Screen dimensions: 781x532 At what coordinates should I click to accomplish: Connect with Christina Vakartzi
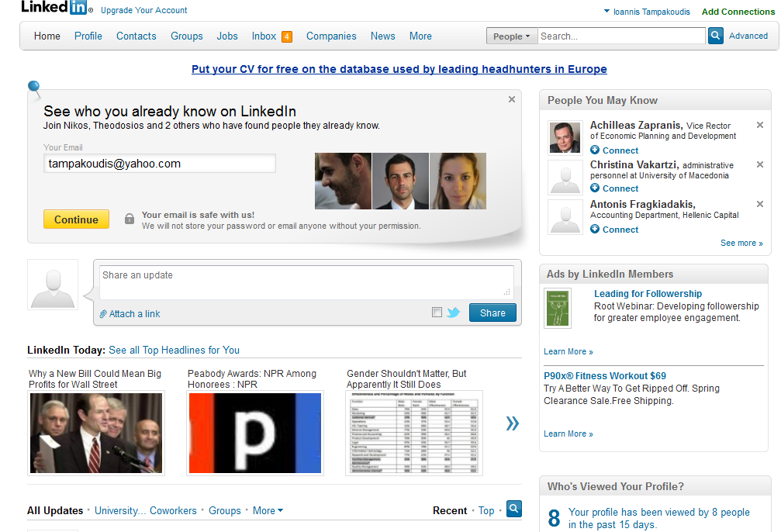620,188
